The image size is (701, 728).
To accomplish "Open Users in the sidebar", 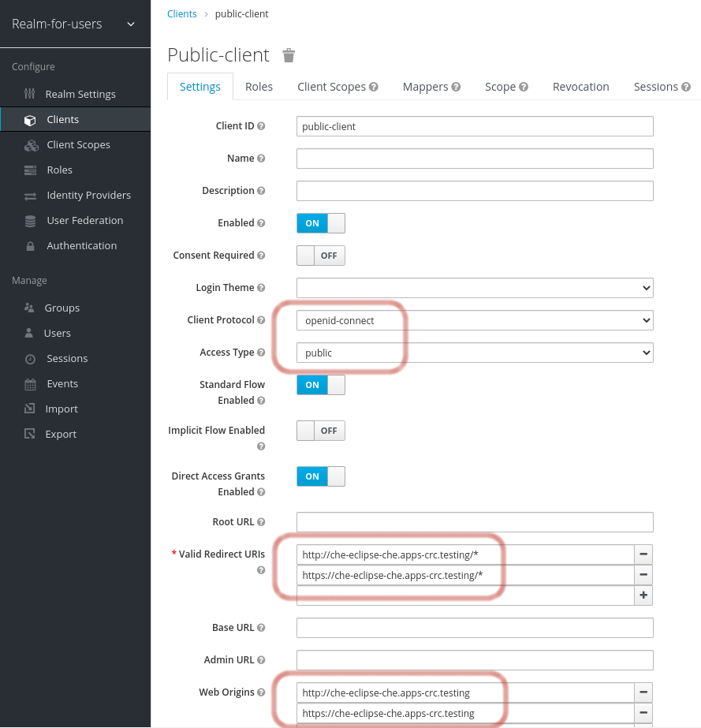I will (57, 333).
